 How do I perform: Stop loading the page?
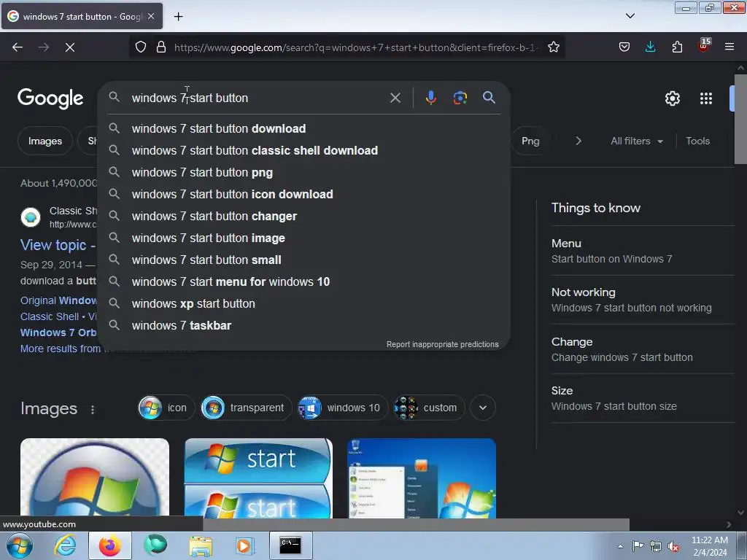69,47
